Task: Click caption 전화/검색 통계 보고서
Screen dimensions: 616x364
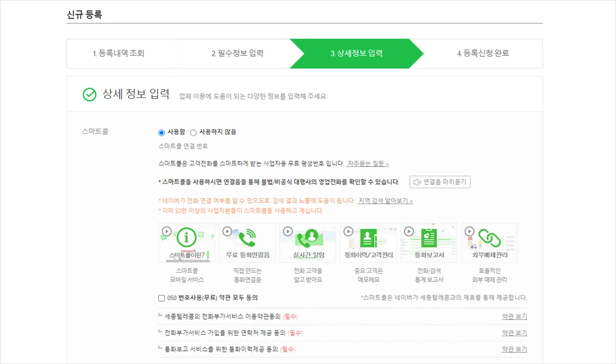Action: click(428, 275)
